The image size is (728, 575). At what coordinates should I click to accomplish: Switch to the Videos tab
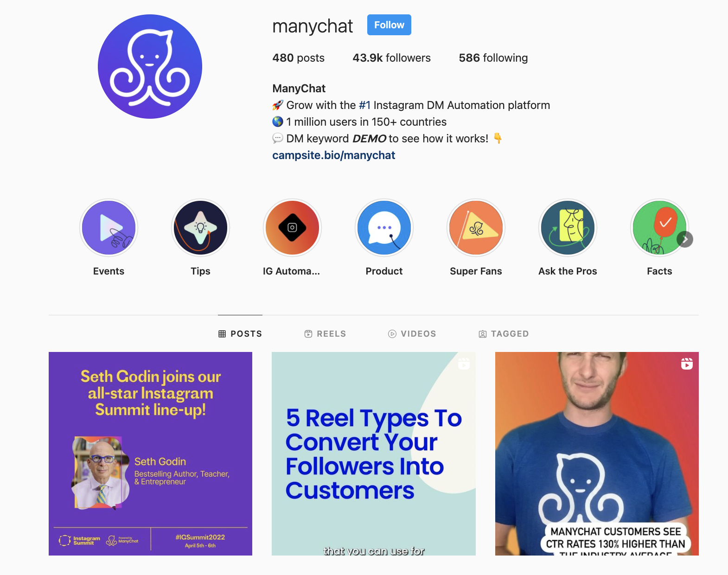(x=412, y=334)
